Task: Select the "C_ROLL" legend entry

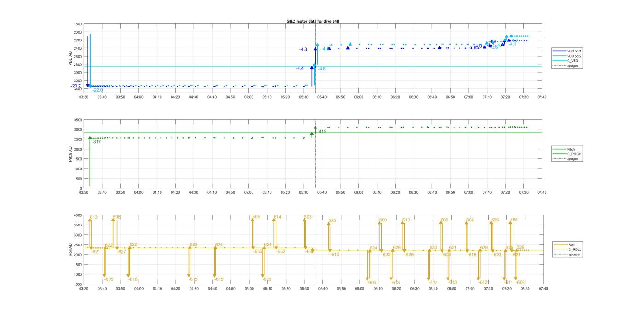Action: pos(567,249)
